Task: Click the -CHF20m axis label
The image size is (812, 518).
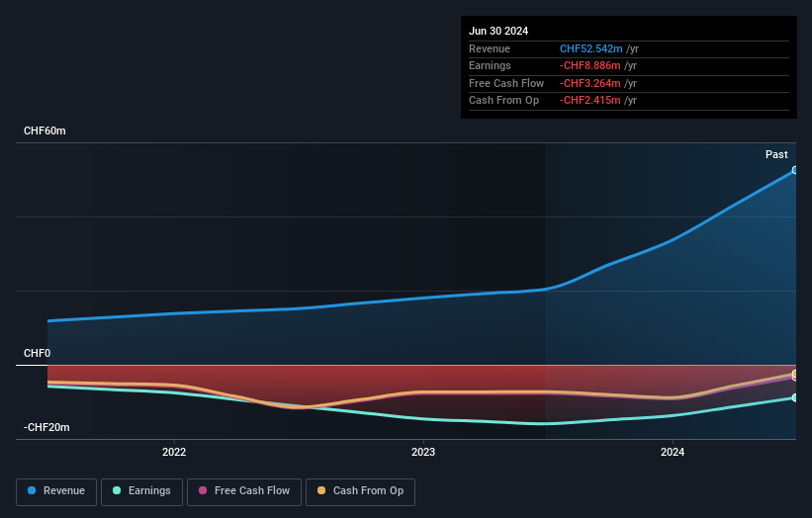Action: point(46,427)
